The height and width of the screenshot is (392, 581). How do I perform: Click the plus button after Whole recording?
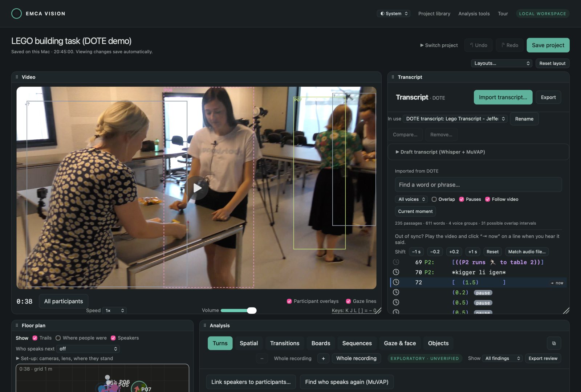(x=323, y=359)
